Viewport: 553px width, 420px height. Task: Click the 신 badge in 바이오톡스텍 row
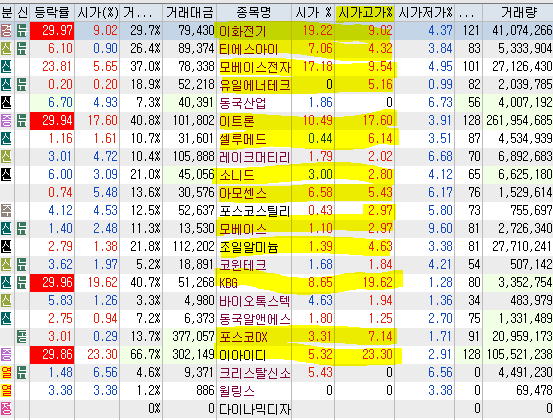[6, 300]
